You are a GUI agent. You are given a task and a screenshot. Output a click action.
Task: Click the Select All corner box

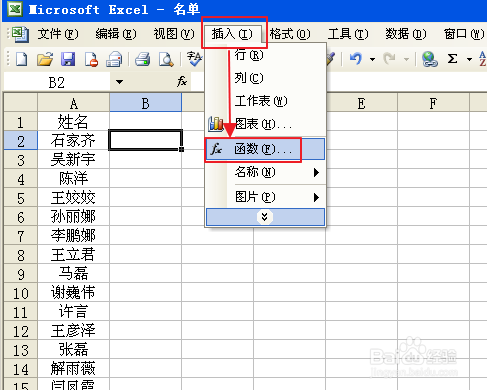21,103
